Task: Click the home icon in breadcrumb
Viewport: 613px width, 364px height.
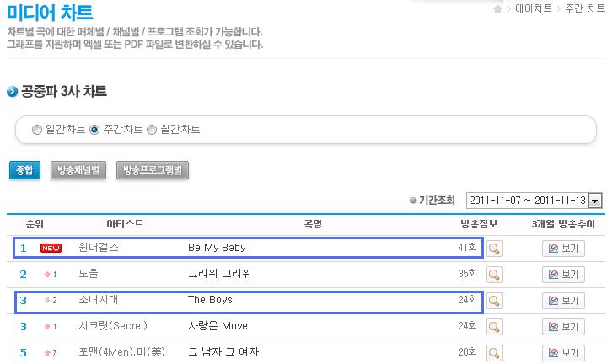Action: pos(497,8)
